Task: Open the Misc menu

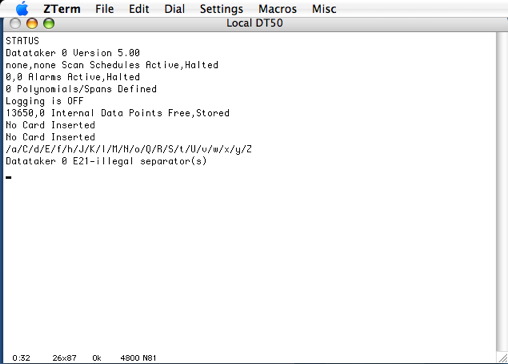Action: (324, 9)
